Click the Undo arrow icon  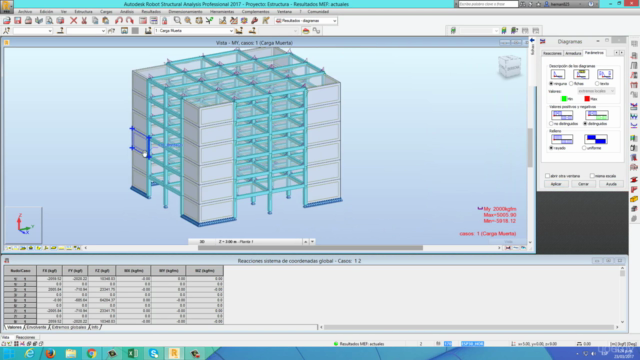[119, 20]
